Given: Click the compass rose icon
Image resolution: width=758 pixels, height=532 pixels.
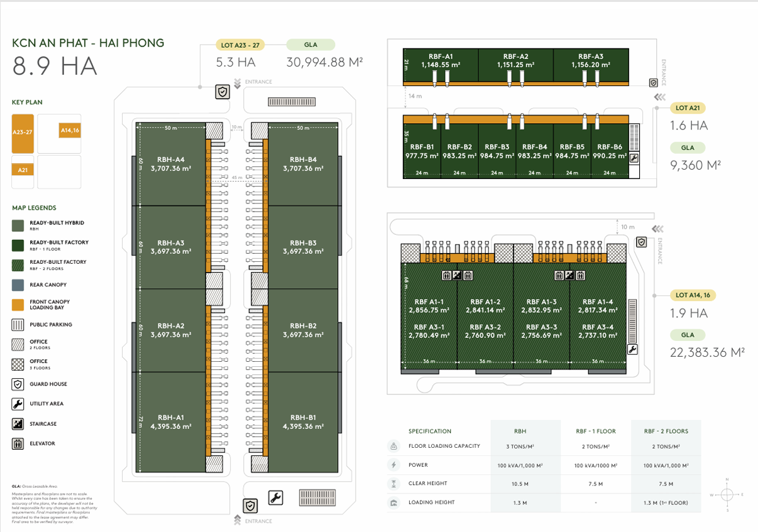Looking at the screenshot, I should click(x=727, y=495).
